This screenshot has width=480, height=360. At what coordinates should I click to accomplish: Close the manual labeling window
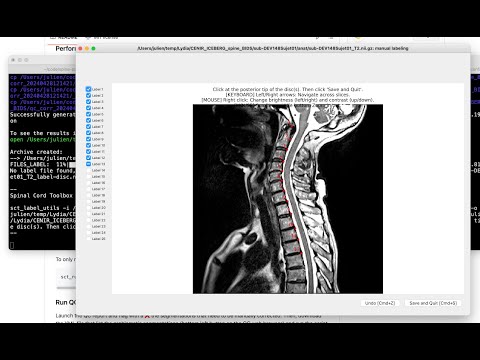click(x=80, y=48)
